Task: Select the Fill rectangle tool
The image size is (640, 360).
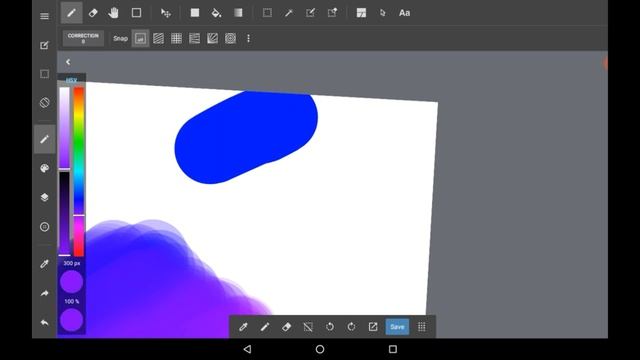Action: [195, 13]
